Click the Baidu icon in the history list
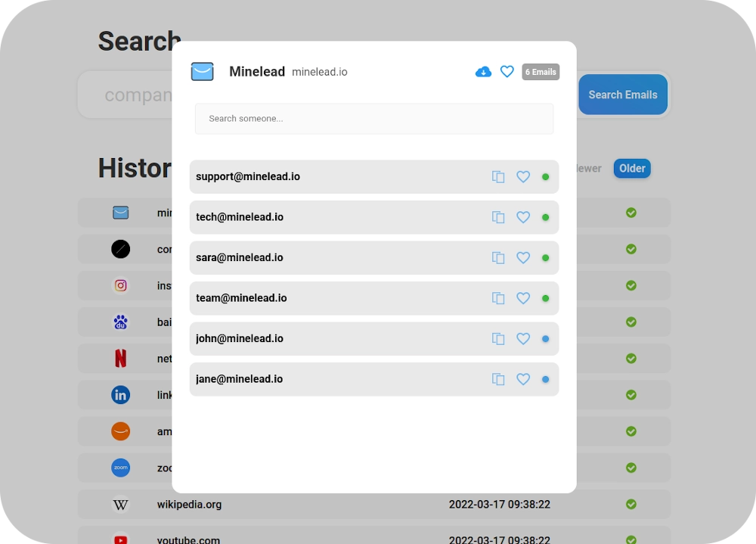Screen dimensions: 756x544 [120, 322]
